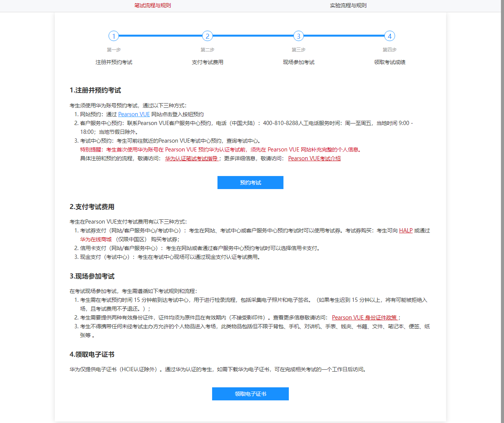Select the 第三步 step label

[298, 49]
